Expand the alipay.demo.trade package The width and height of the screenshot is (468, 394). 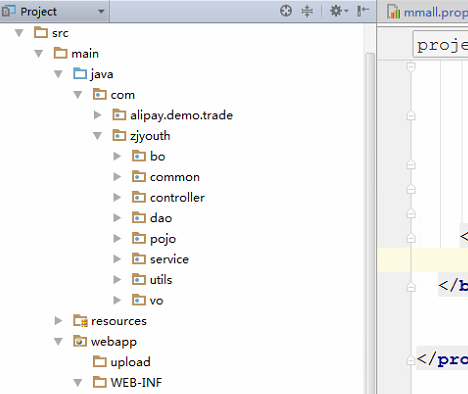pyautogui.click(x=97, y=115)
